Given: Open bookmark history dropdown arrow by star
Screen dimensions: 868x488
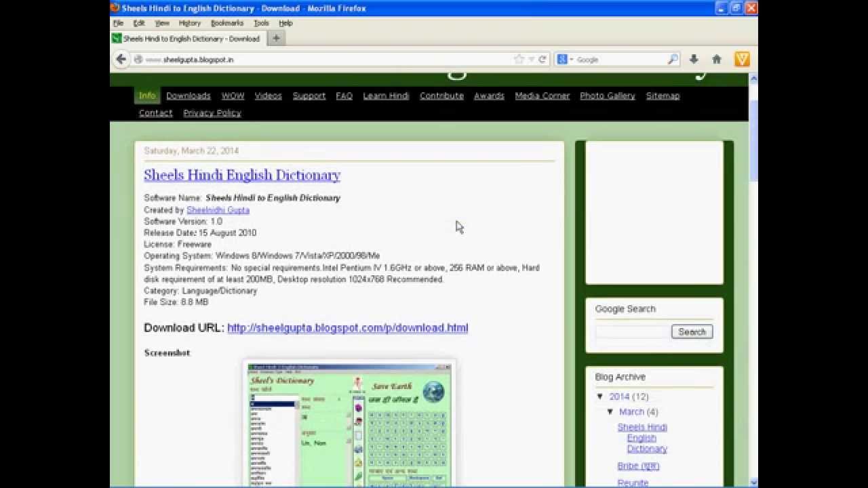Looking at the screenshot, I should (x=532, y=59).
